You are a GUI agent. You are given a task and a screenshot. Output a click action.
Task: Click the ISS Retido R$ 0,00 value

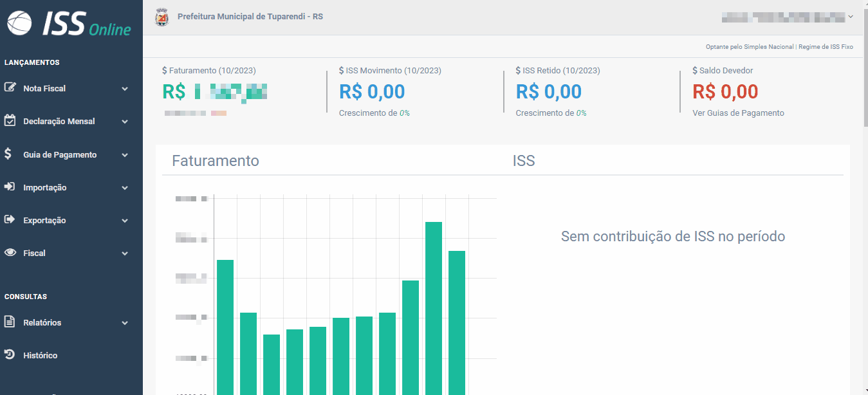(x=549, y=91)
